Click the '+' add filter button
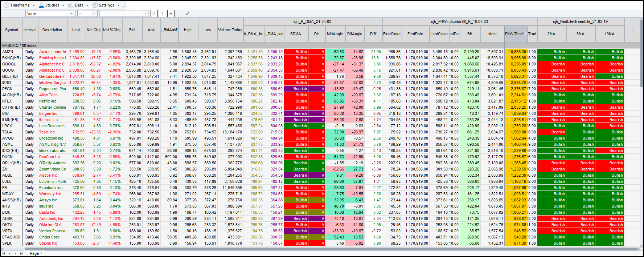 (x=171, y=13)
